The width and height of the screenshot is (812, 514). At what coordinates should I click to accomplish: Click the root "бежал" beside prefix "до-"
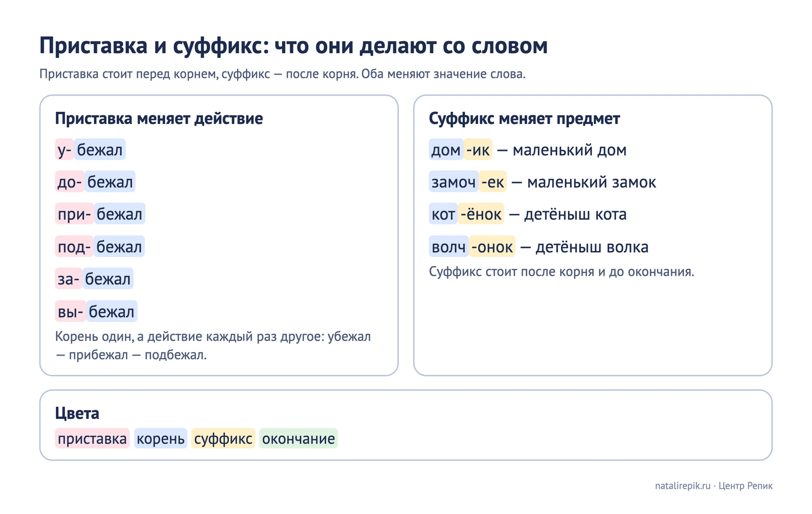(x=110, y=182)
